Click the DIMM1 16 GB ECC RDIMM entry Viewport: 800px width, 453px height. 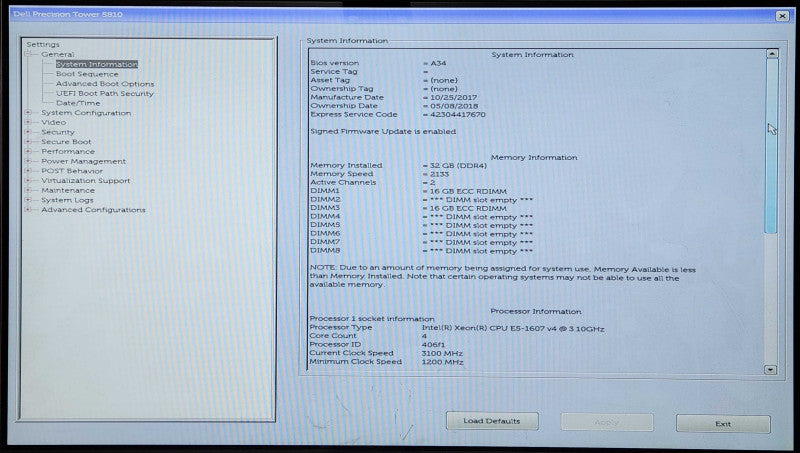tap(468, 191)
